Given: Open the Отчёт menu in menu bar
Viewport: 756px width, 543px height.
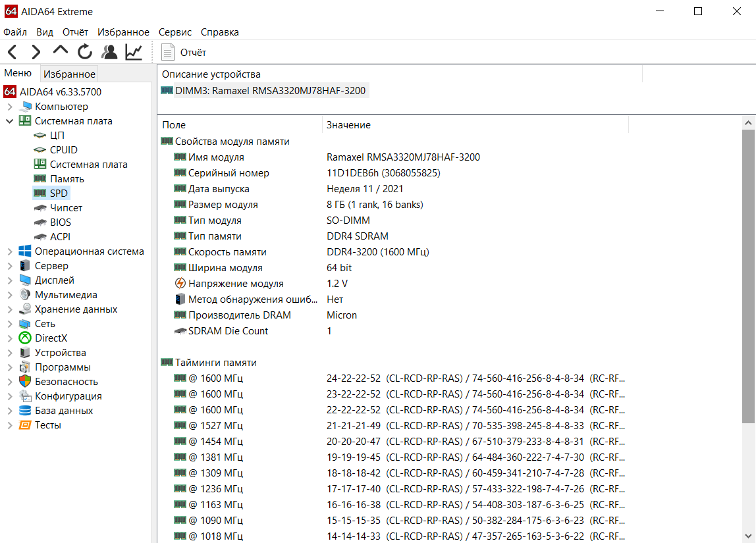Looking at the screenshot, I should [75, 32].
